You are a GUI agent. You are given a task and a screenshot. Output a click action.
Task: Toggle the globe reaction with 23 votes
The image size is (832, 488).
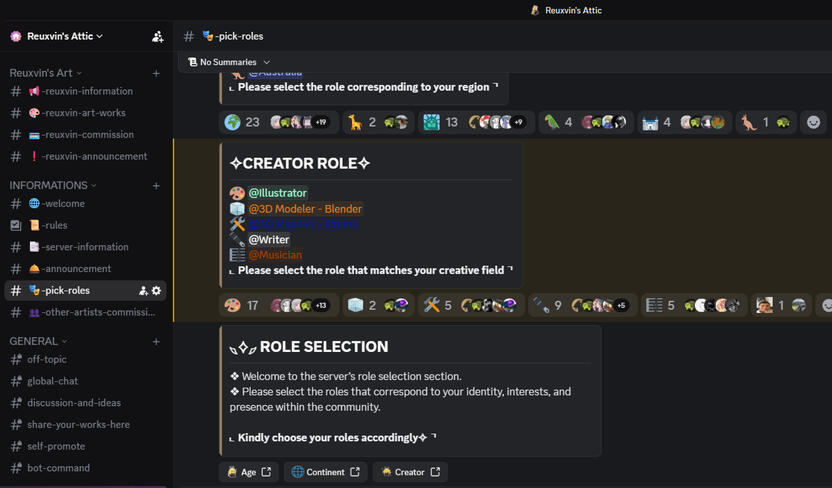[x=279, y=123]
